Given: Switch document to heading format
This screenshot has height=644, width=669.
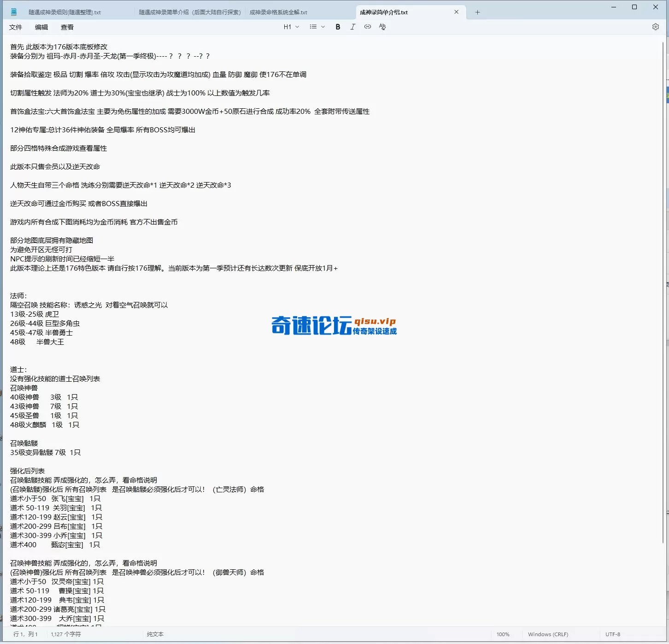Looking at the screenshot, I should click(288, 27).
